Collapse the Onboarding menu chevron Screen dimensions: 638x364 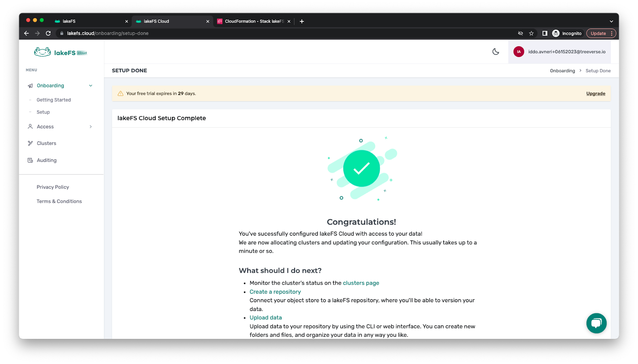[91, 86]
